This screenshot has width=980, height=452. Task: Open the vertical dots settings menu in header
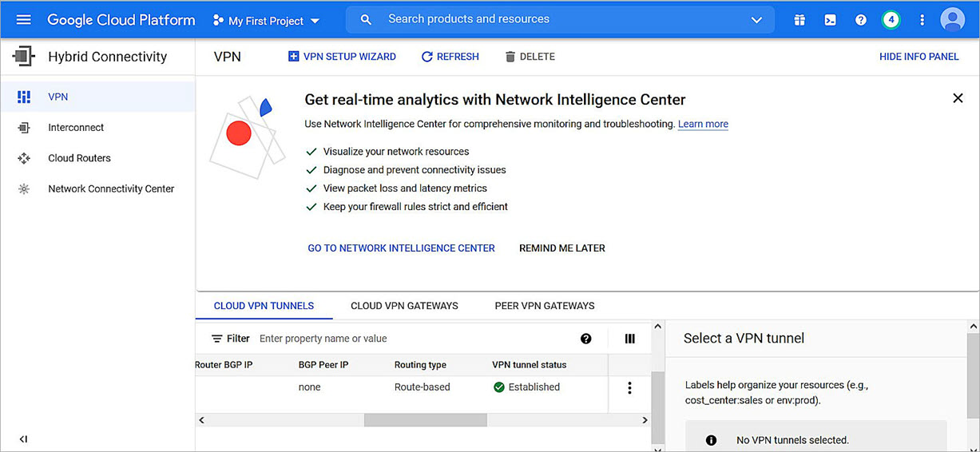922,20
